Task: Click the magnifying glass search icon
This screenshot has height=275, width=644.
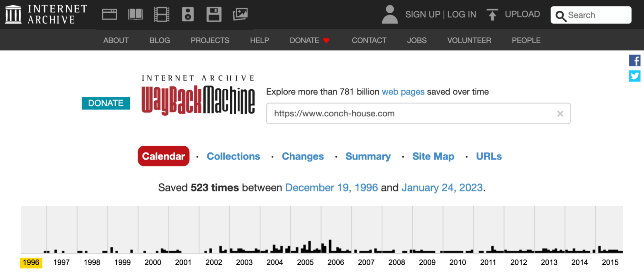Action: [561, 16]
